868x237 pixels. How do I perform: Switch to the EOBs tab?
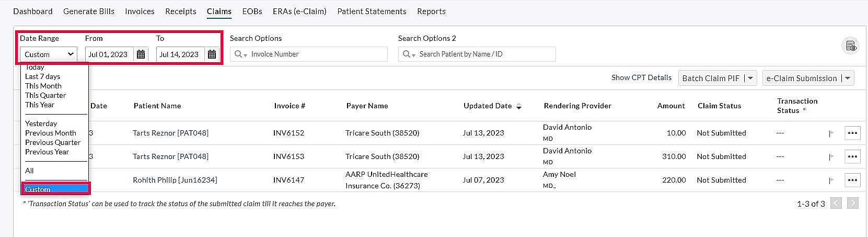pyautogui.click(x=252, y=12)
